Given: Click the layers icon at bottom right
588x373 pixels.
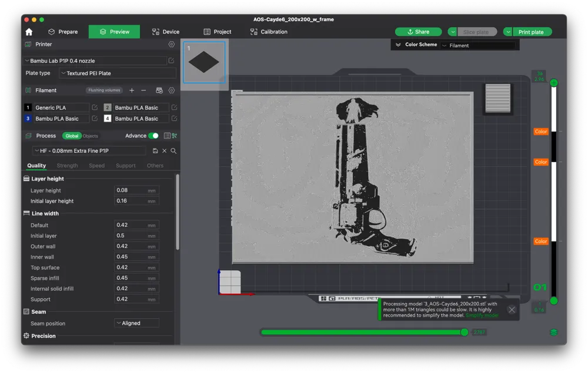Looking at the screenshot, I should click(x=553, y=332).
